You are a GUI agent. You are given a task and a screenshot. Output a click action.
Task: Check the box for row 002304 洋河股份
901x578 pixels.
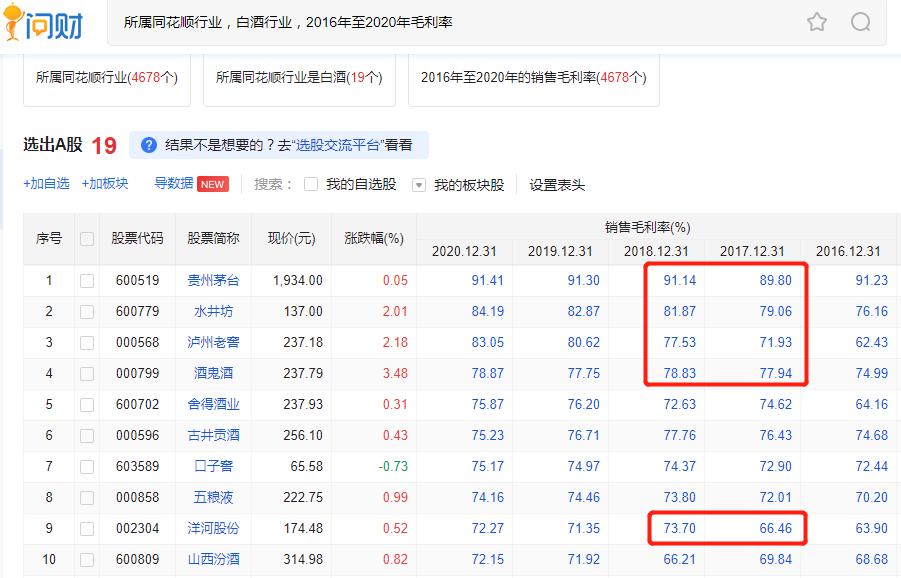tap(87, 529)
